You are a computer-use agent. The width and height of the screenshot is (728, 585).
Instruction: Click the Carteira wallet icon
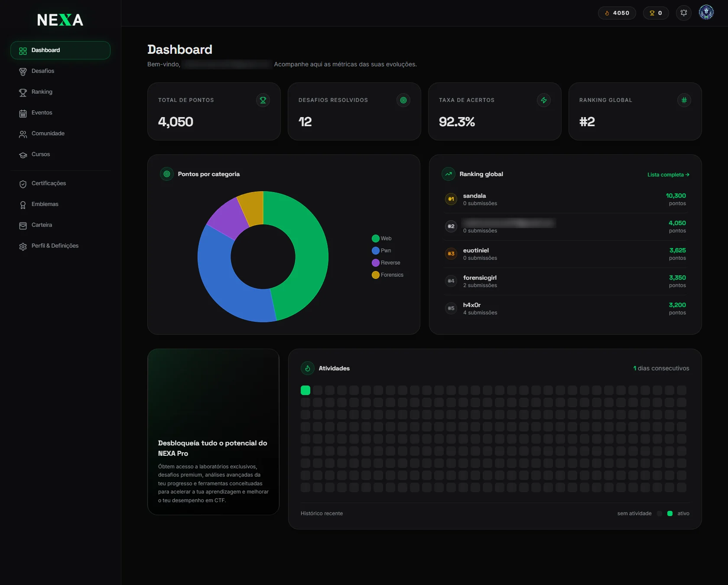[x=23, y=226]
